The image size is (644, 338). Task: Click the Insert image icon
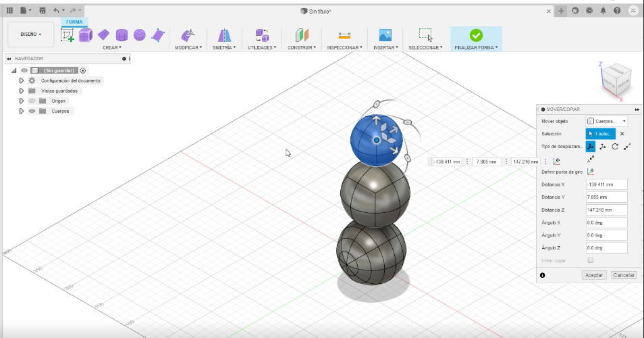385,35
